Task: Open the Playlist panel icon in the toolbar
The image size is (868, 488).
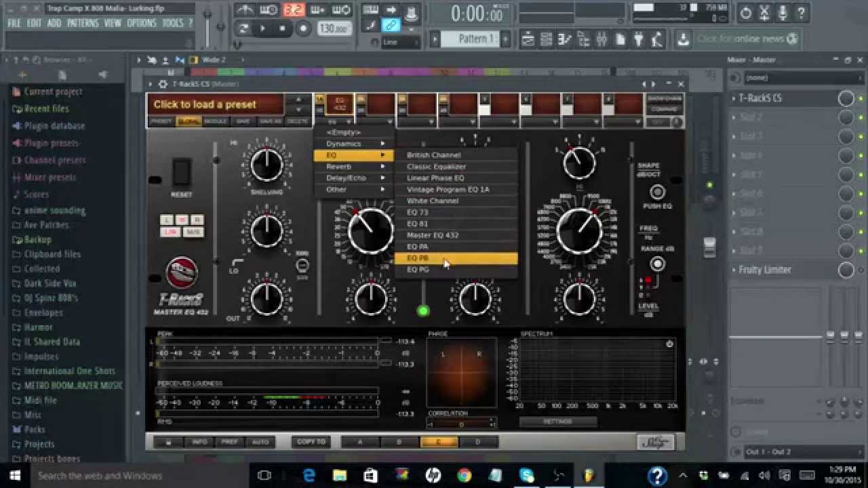Action: (x=529, y=39)
